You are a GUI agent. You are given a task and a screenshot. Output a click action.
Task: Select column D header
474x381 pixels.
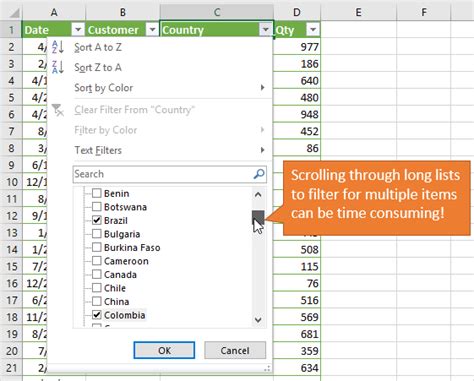tap(297, 13)
